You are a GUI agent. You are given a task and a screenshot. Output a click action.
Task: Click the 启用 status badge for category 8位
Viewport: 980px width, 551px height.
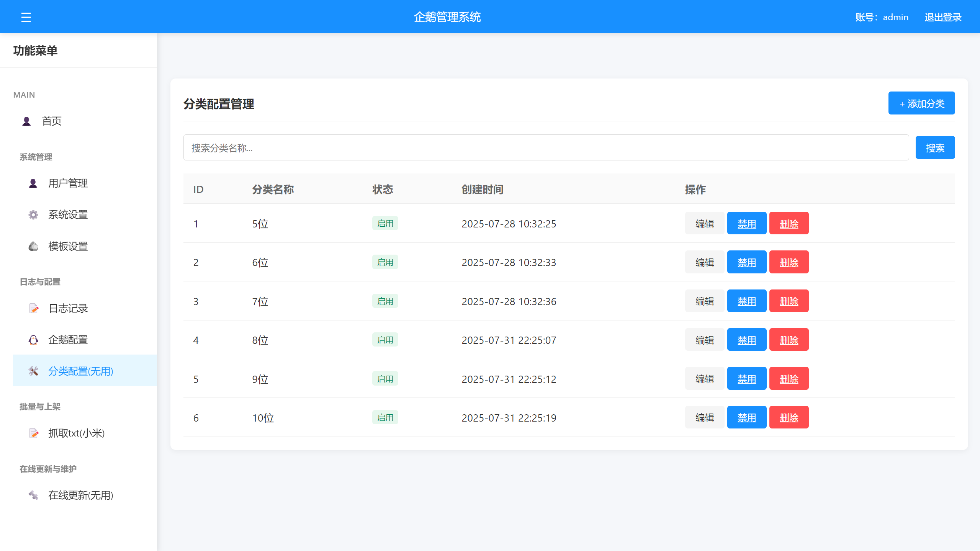pos(384,340)
